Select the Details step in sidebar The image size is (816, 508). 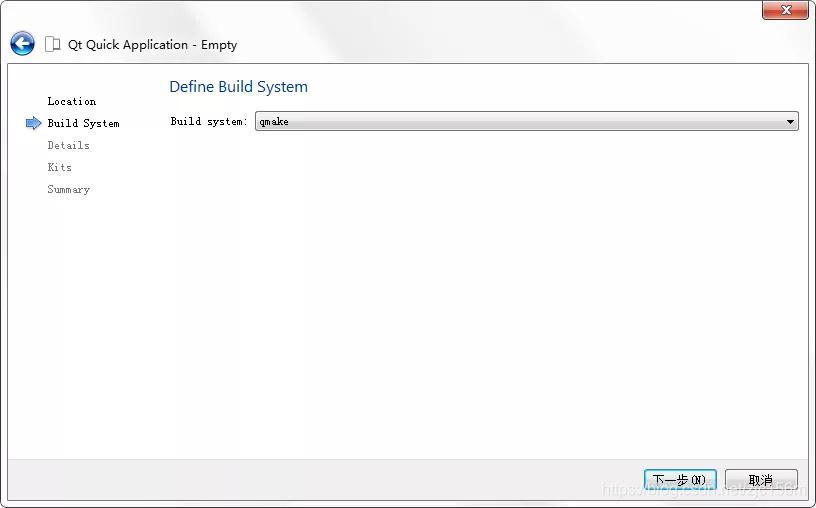69,145
